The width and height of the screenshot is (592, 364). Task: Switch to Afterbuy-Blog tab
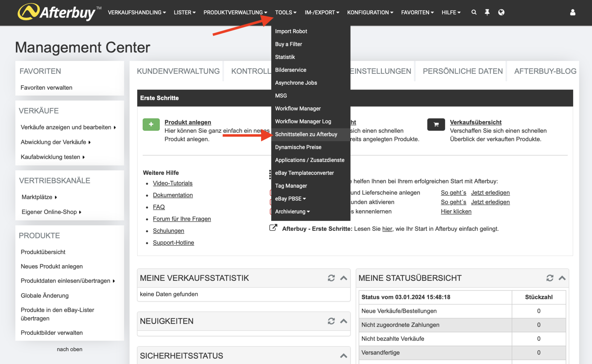(x=545, y=71)
